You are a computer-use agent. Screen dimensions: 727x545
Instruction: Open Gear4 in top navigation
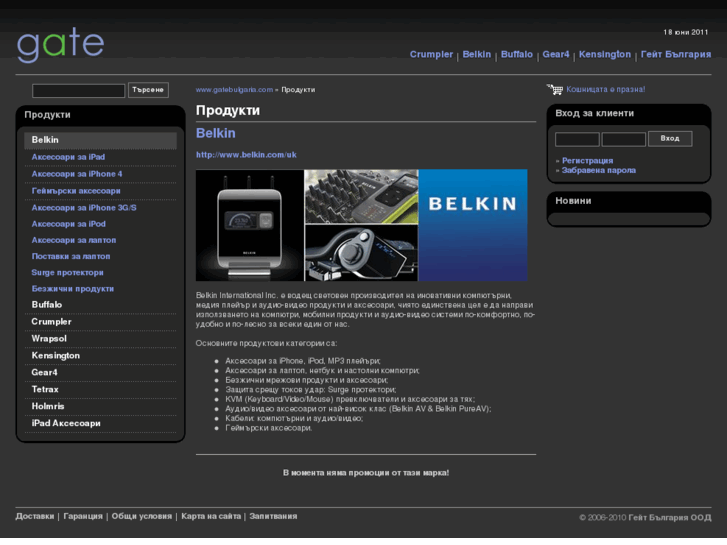pyautogui.click(x=556, y=54)
